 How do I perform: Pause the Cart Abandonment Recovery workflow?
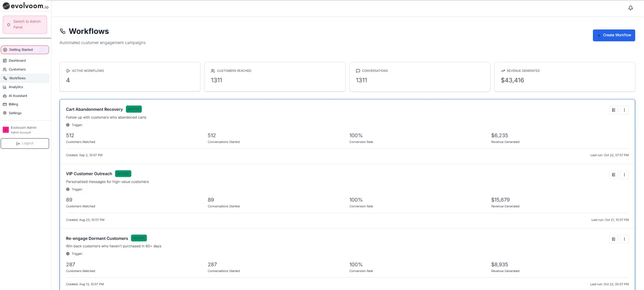tap(614, 110)
